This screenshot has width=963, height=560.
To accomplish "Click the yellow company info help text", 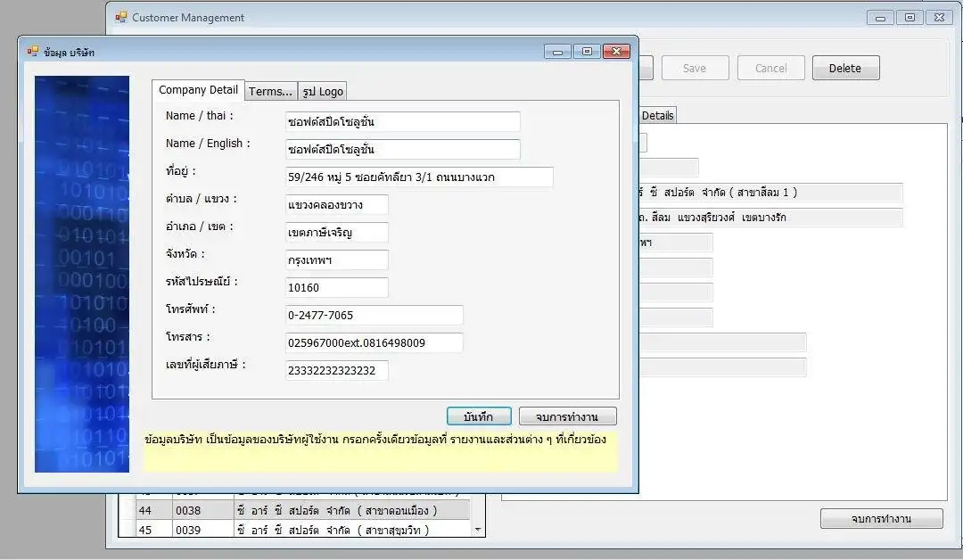I will [x=380, y=450].
